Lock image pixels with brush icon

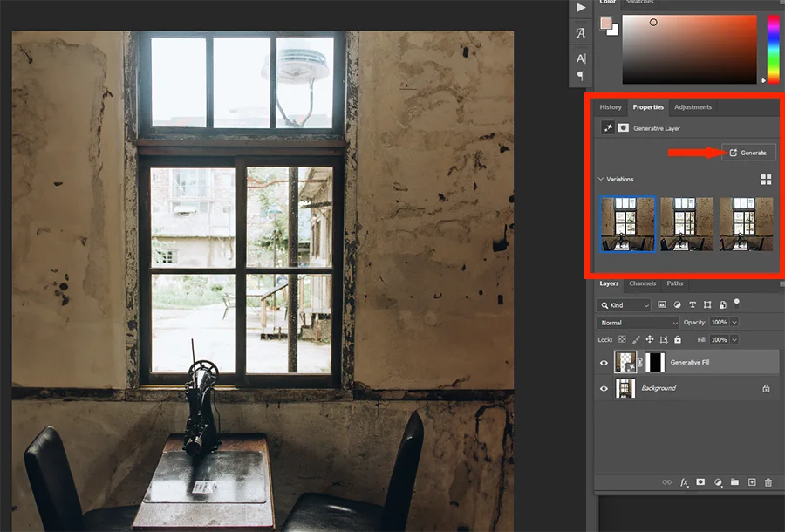click(x=636, y=339)
